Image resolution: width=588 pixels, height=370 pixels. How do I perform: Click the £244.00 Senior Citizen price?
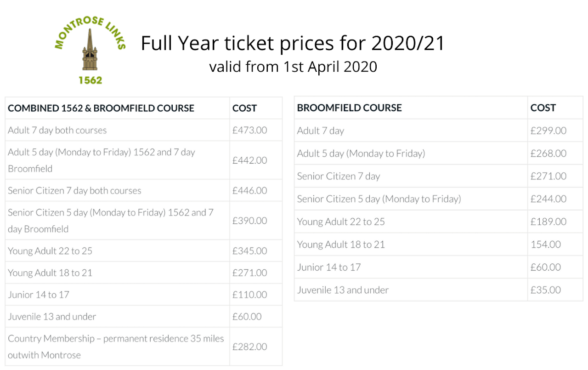pyautogui.click(x=548, y=199)
